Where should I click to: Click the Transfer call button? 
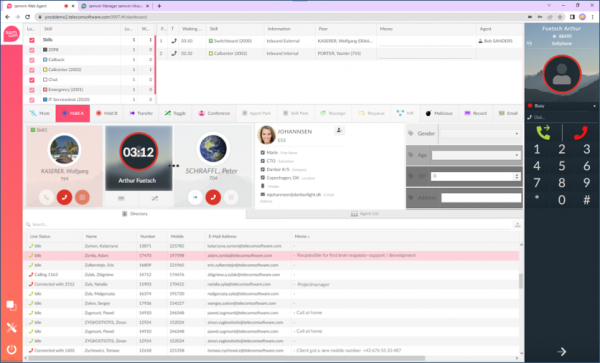pyautogui.click(x=141, y=113)
